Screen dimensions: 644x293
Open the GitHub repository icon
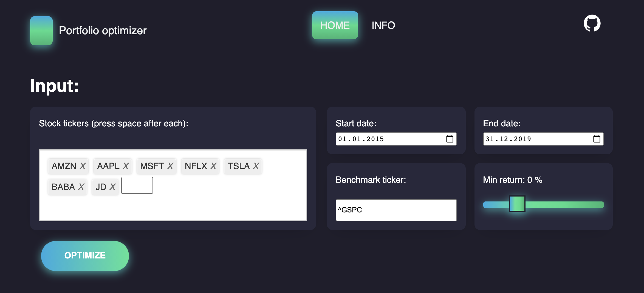tap(592, 23)
